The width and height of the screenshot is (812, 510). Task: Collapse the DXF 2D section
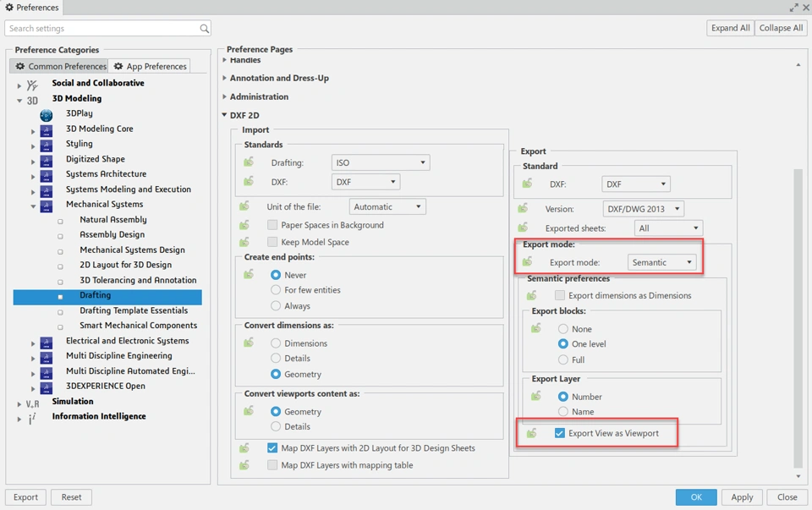click(225, 115)
